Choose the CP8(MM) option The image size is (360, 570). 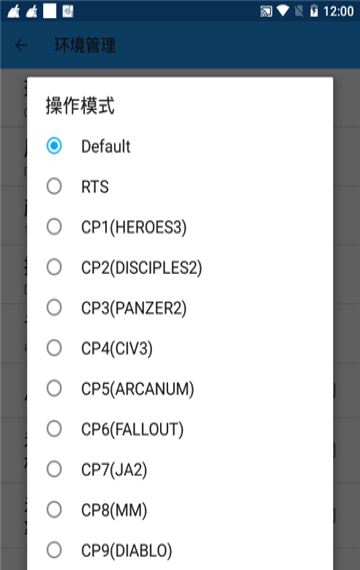tap(180, 510)
